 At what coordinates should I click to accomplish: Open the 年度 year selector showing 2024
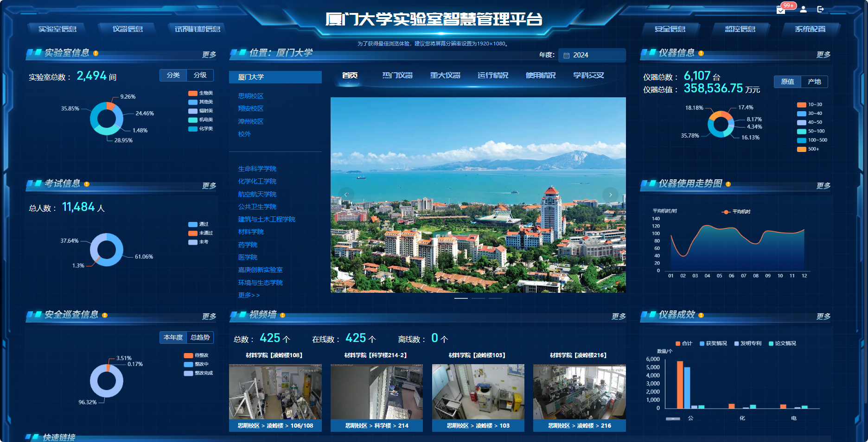pos(592,55)
